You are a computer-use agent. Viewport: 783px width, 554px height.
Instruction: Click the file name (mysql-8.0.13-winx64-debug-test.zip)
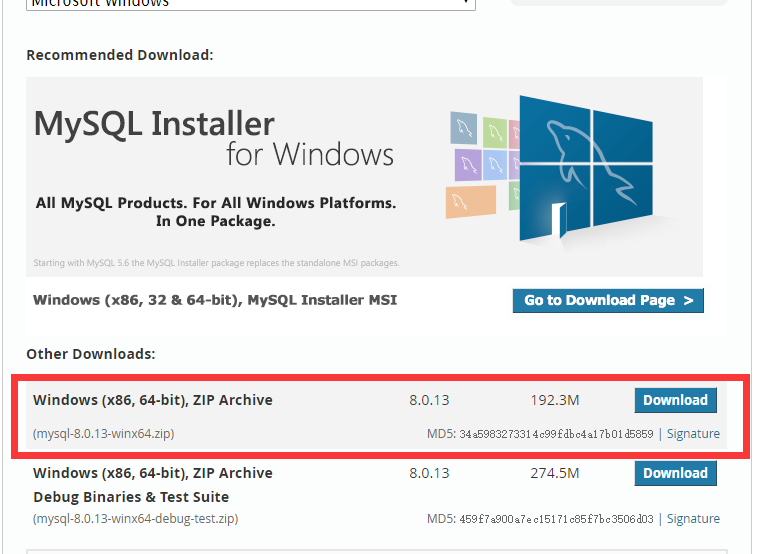[x=136, y=519]
